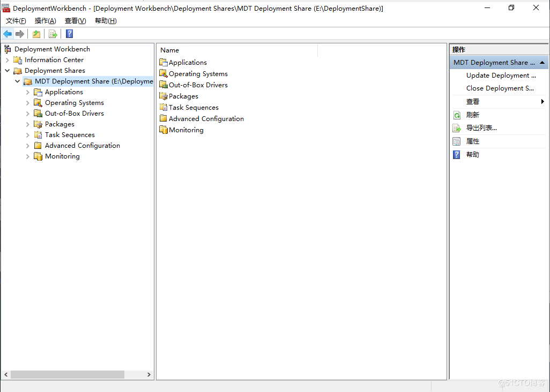Click the Monitoring icon in center list
Image resolution: width=550 pixels, height=392 pixels.
163,130
